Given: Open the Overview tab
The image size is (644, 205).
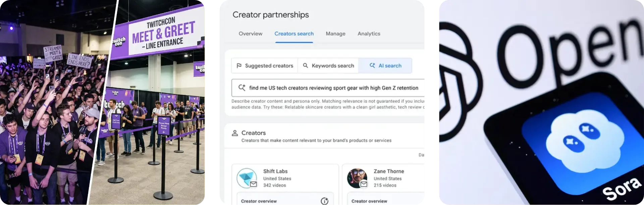Looking at the screenshot, I should point(250,34).
